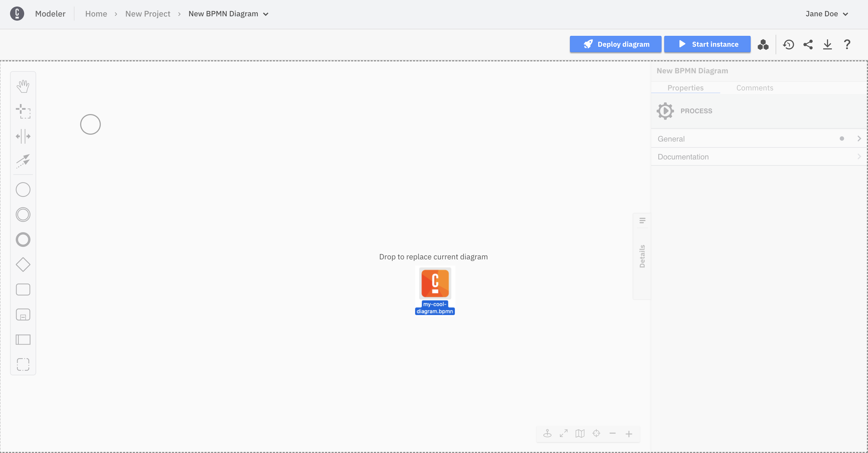Toggle fullscreen view of the canvas
Image resolution: width=868 pixels, height=453 pixels.
coord(563,433)
